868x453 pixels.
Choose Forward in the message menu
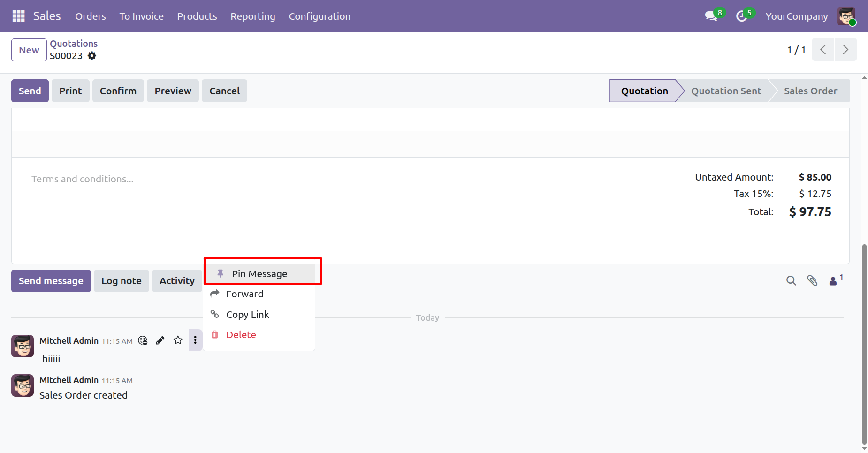pyautogui.click(x=259, y=294)
